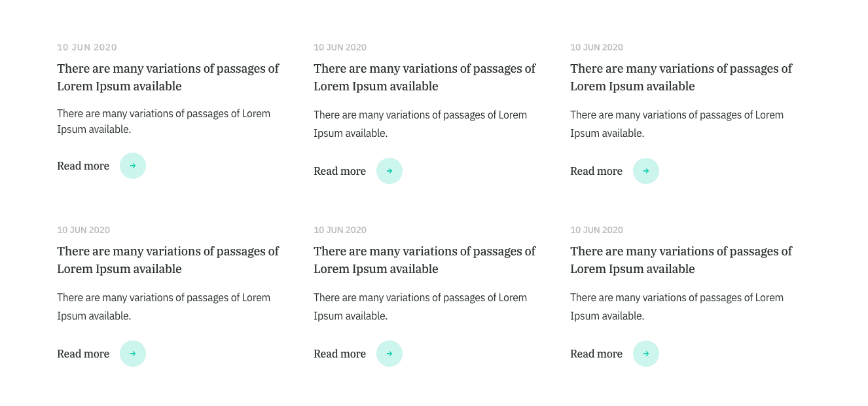Open the headline of the top-left article
This screenshot has width=868, height=406.
[168, 77]
